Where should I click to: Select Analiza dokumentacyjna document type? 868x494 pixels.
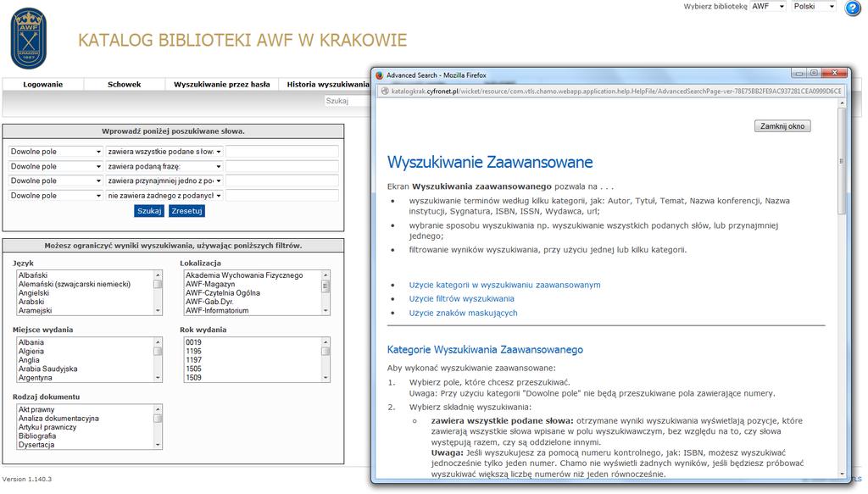pos(58,419)
